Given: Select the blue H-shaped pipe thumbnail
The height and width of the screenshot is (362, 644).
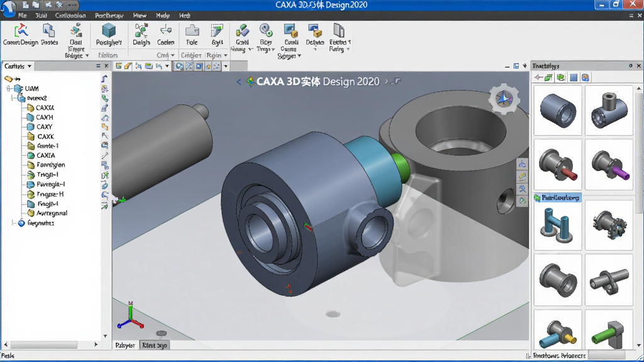Looking at the screenshot, I should point(558,226).
